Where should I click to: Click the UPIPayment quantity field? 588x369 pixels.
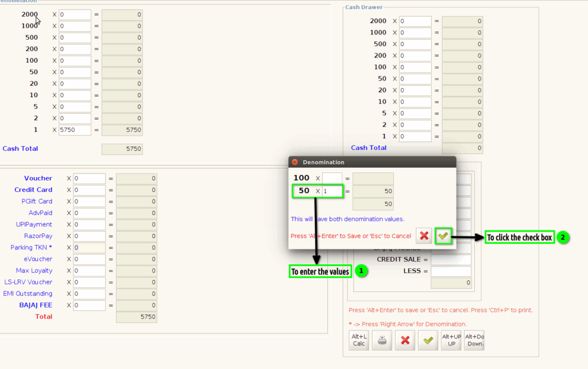click(x=89, y=225)
